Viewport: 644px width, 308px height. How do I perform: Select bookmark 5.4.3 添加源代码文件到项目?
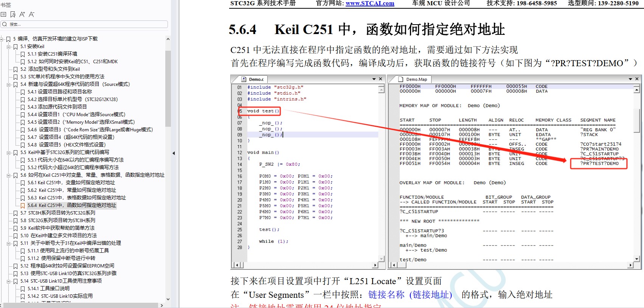pyautogui.click(x=57, y=107)
